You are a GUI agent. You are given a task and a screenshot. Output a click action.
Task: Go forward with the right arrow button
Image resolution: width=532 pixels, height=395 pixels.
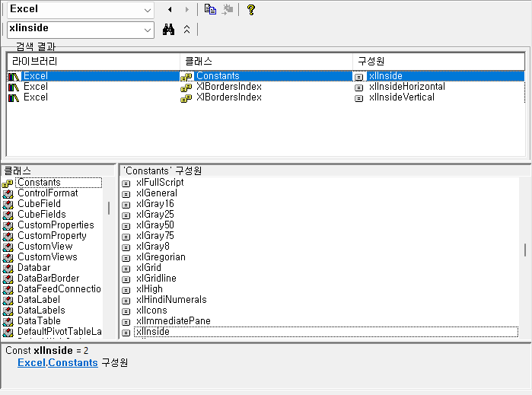click(x=186, y=9)
